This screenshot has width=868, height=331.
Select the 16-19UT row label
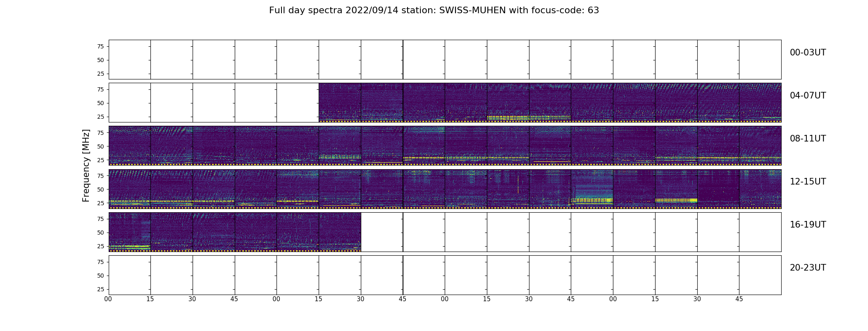click(x=808, y=225)
